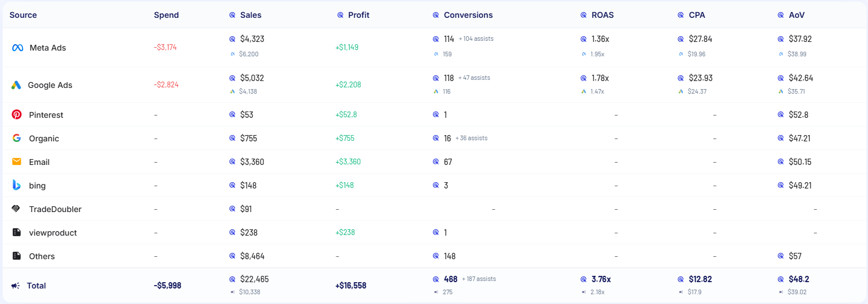The image size is (868, 304).
Task: Click the Pinterest logo icon
Action: click(x=17, y=115)
